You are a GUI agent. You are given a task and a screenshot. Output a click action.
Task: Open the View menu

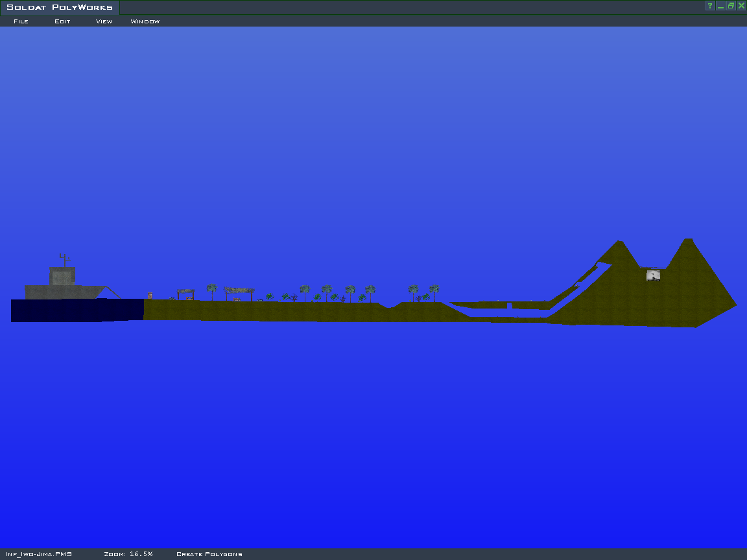tap(104, 21)
